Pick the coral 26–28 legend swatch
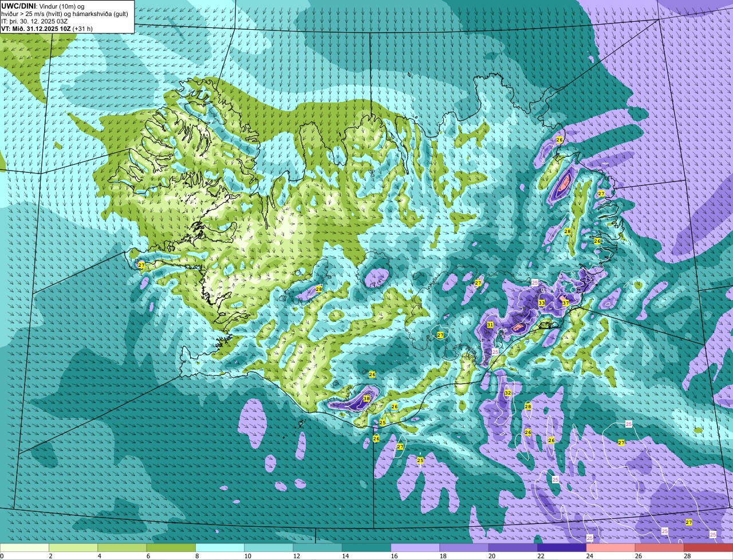 (x=660, y=548)
